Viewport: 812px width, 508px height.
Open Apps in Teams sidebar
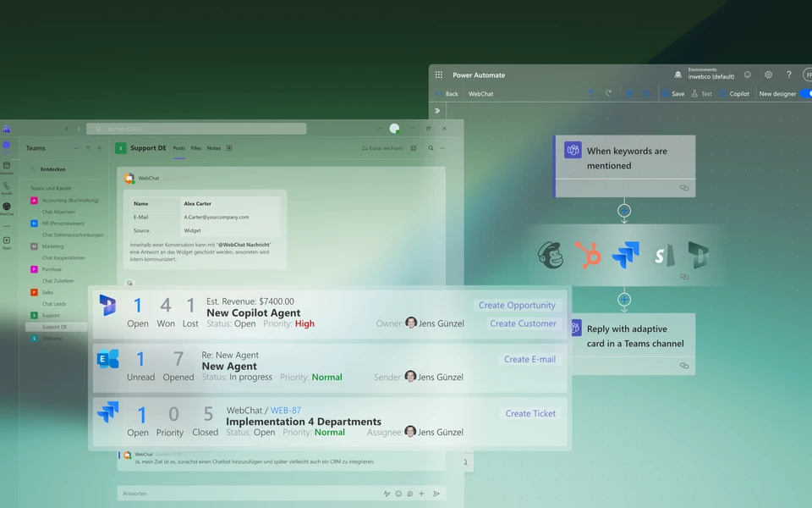6,243
